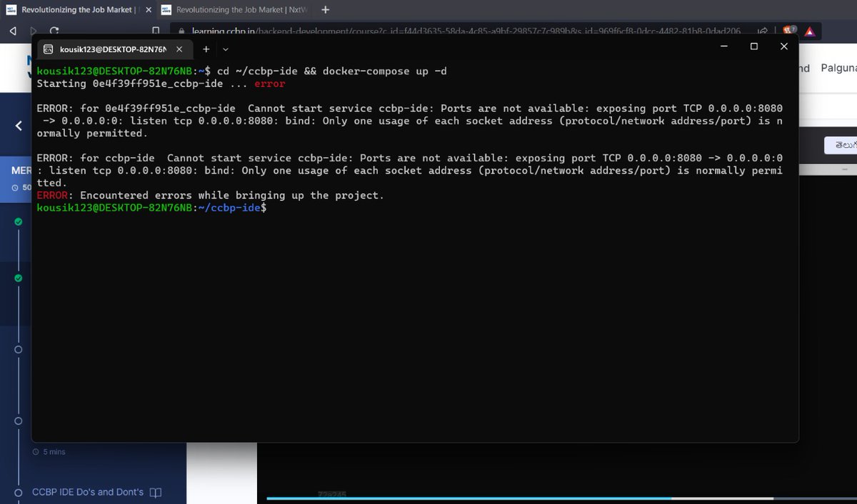Close the first browser tab
The image size is (857, 504).
pyautogui.click(x=149, y=10)
